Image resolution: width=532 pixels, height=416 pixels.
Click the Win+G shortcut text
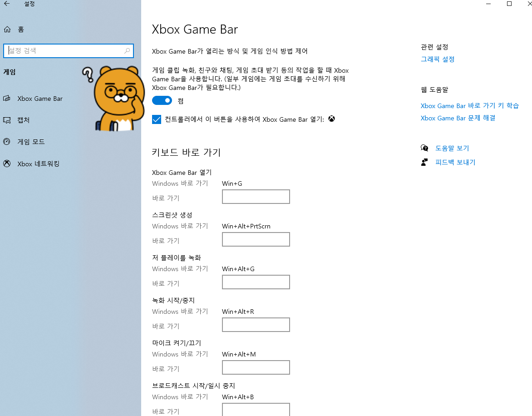(232, 183)
